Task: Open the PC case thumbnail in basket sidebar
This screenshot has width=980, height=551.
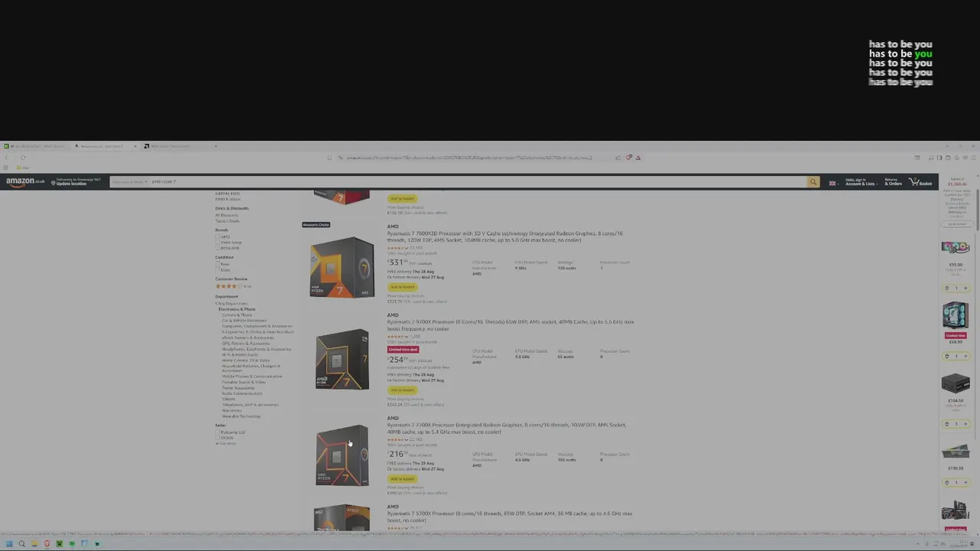Action: (x=955, y=315)
